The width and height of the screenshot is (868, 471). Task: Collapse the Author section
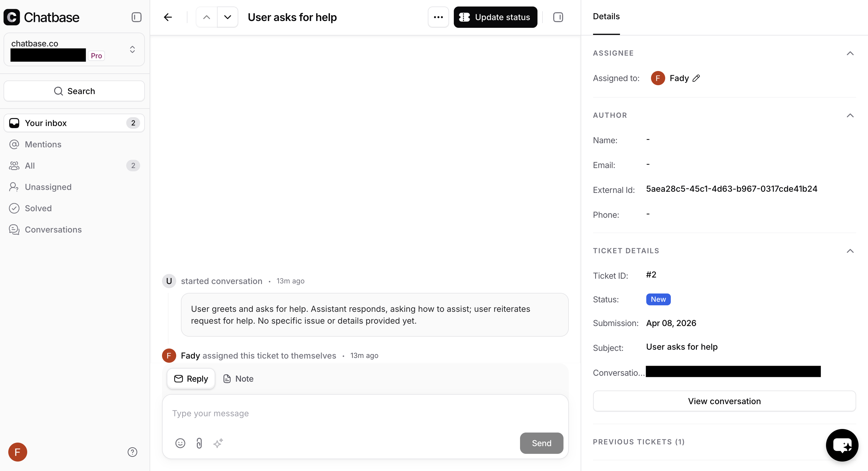[x=850, y=115]
